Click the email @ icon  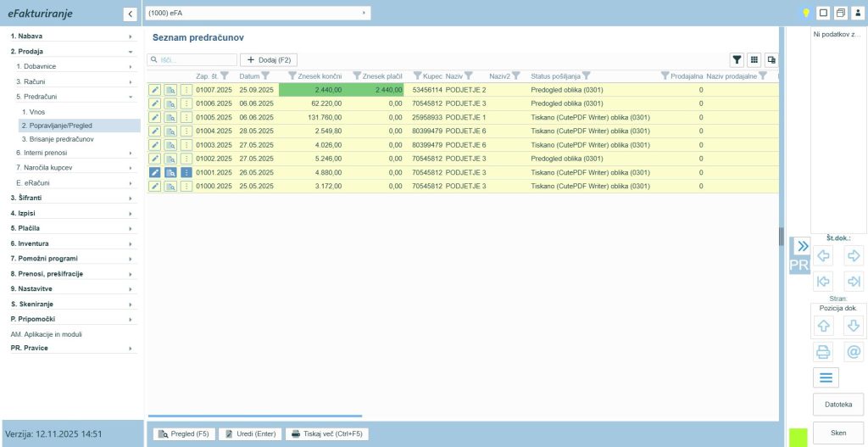point(854,352)
